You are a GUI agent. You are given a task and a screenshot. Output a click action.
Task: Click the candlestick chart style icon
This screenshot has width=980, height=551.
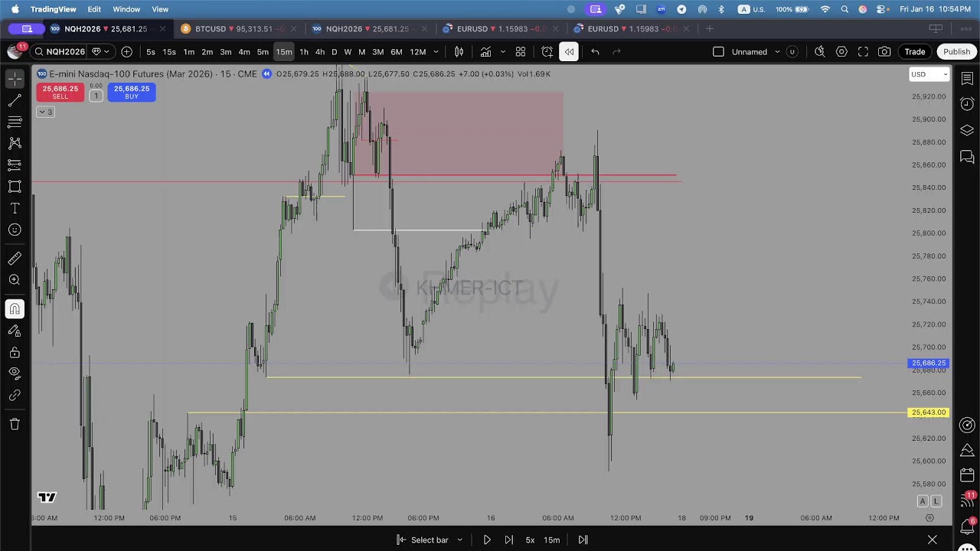coord(459,52)
